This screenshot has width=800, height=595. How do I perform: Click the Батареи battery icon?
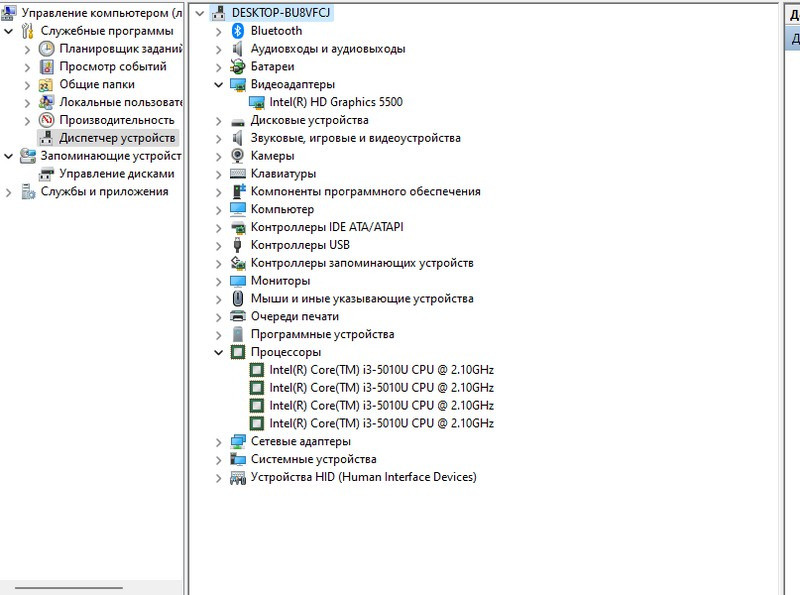pyautogui.click(x=238, y=66)
